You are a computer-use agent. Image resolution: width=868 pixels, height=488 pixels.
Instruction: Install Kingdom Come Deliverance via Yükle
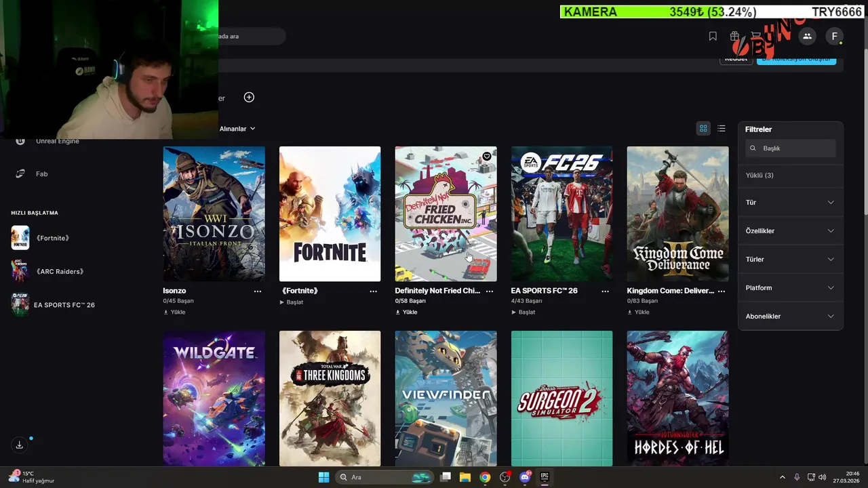[638, 312]
